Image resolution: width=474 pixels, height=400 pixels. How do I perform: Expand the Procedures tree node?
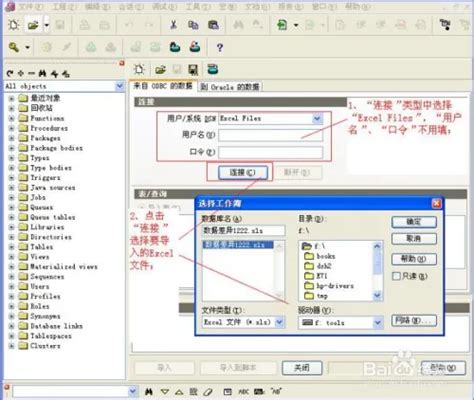tap(11, 128)
